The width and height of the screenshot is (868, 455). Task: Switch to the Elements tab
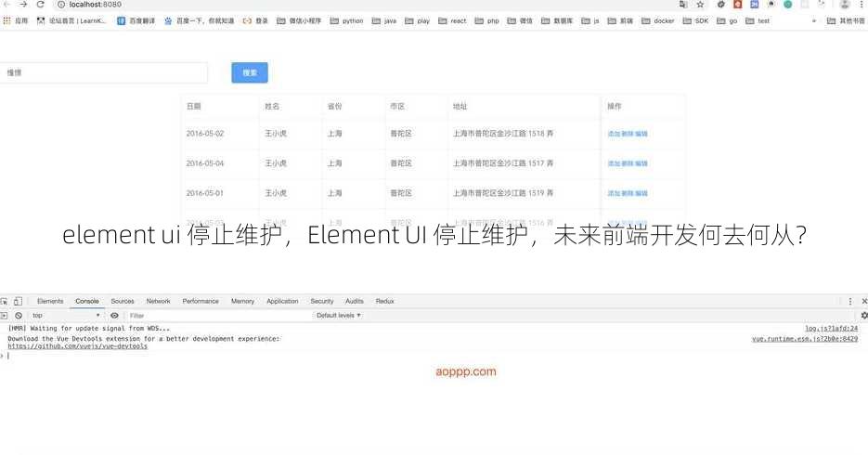tap(50, 301)
